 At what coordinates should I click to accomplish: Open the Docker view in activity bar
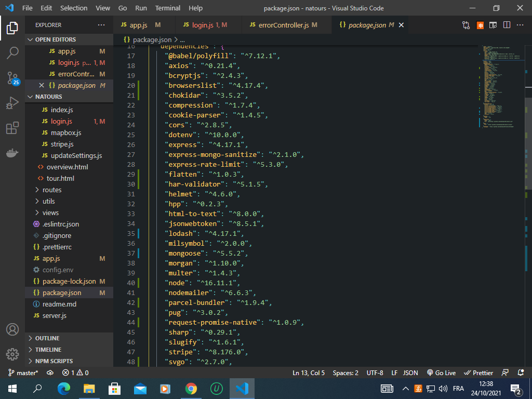tap(12, 153)
